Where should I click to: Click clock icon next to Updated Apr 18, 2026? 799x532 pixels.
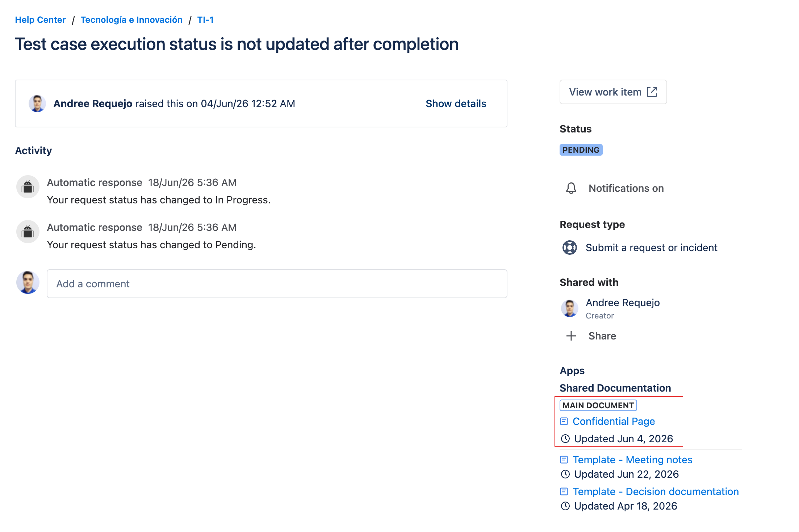(x=565, y=506)
